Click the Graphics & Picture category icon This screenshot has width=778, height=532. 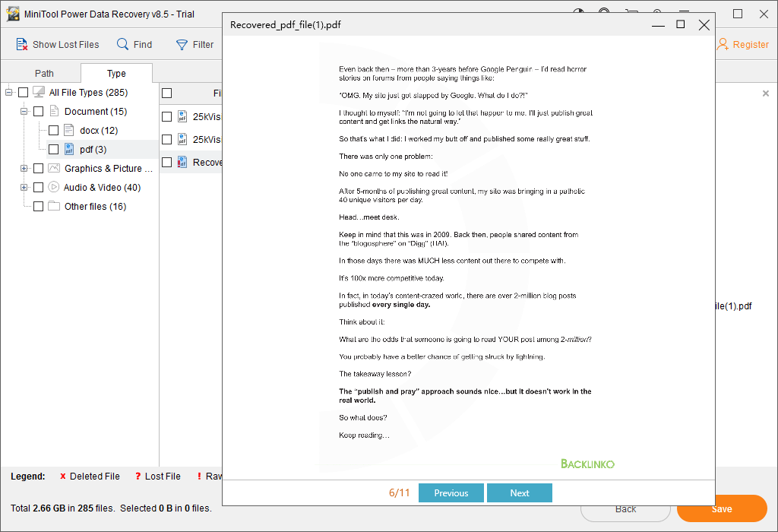(x=54, y=168)
